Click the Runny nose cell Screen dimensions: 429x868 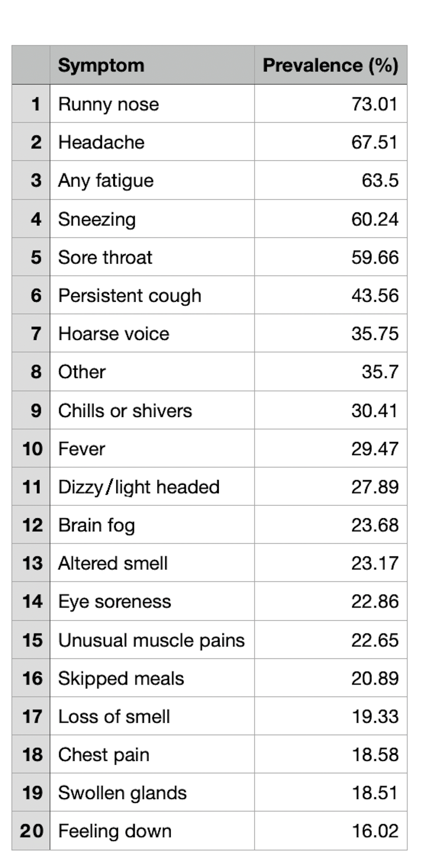pos(109,104)
